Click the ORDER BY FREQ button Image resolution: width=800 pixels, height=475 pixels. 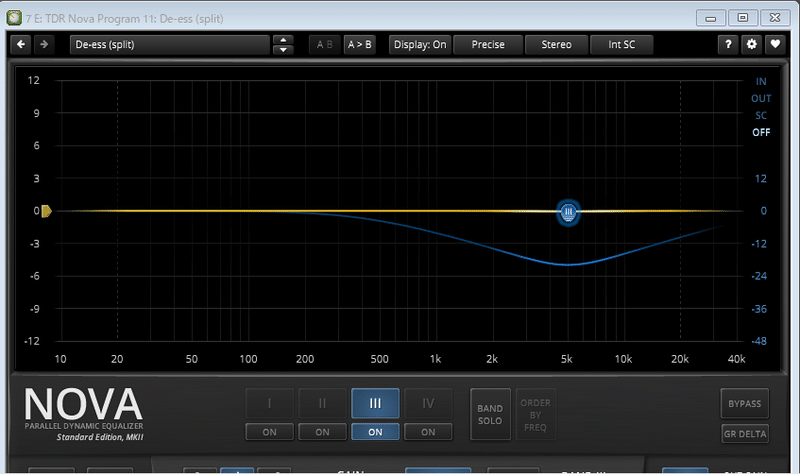pyautogui.click(x=535, y=414)
